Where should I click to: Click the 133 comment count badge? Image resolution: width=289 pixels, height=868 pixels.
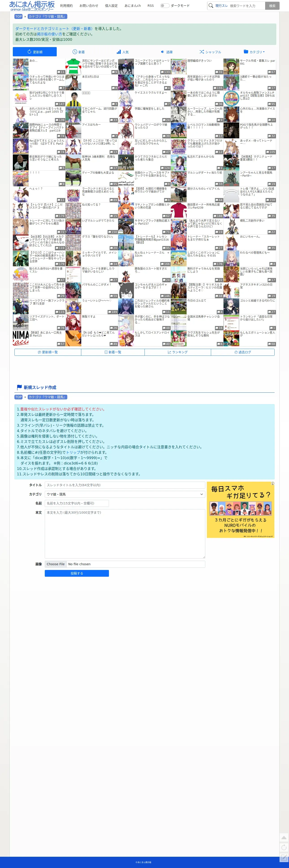165,72
